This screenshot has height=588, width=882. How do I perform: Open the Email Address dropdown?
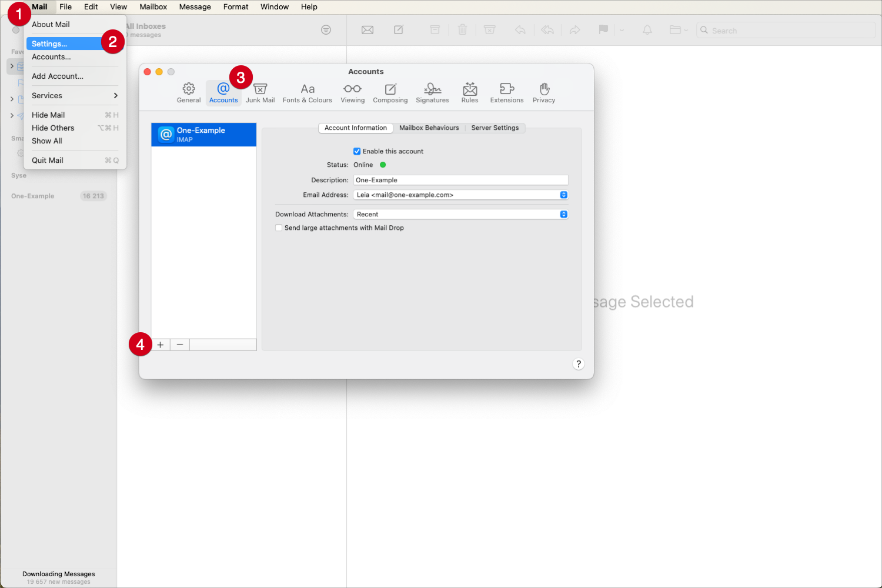[x=460, y=195]
